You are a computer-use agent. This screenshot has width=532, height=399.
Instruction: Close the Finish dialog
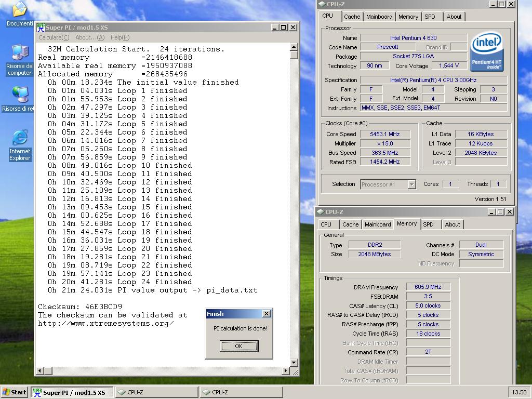click(267, 313)
